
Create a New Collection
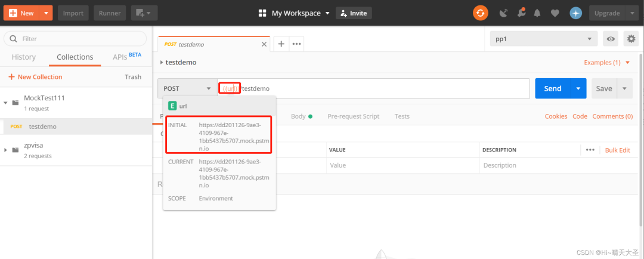click(35, 77)
